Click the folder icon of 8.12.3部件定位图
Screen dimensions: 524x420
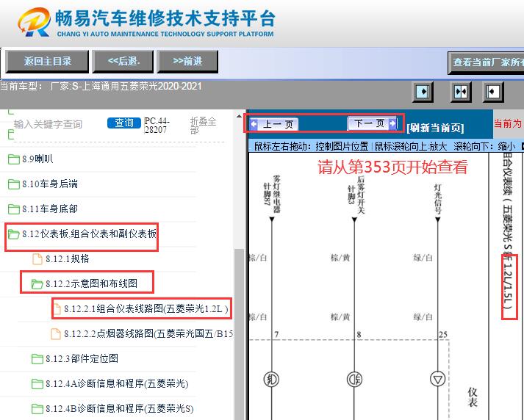pos(37,359)
